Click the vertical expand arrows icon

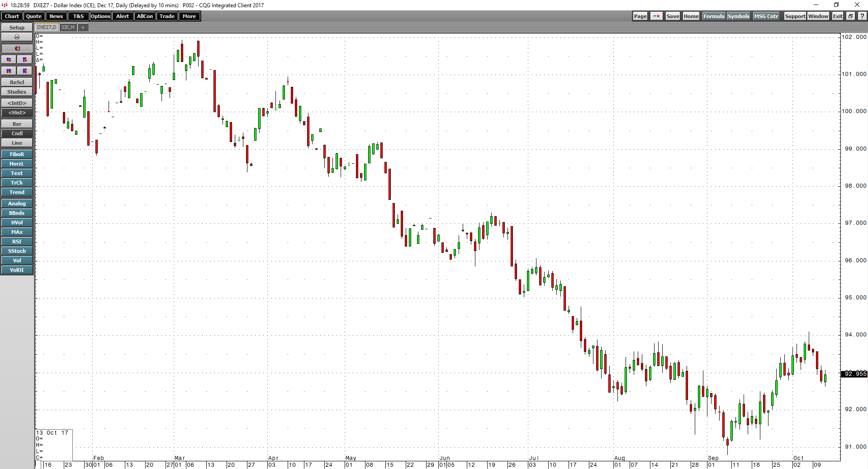click(x=25, y=60)
